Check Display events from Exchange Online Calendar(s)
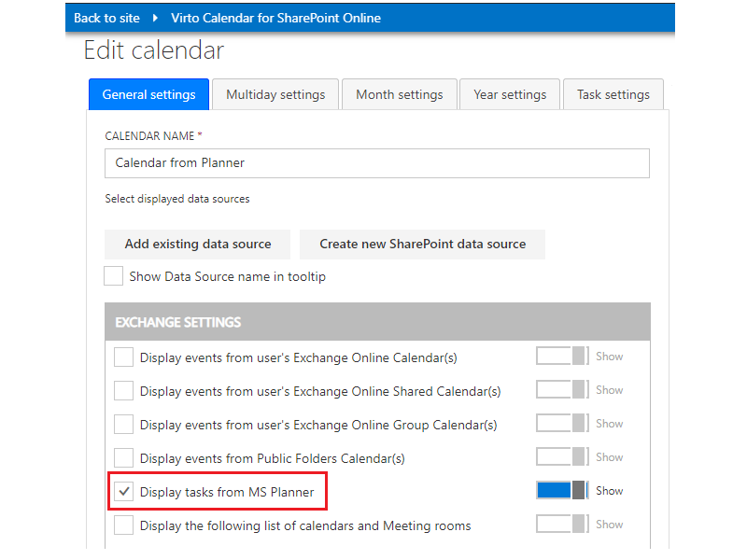 [x=123, y=357]
